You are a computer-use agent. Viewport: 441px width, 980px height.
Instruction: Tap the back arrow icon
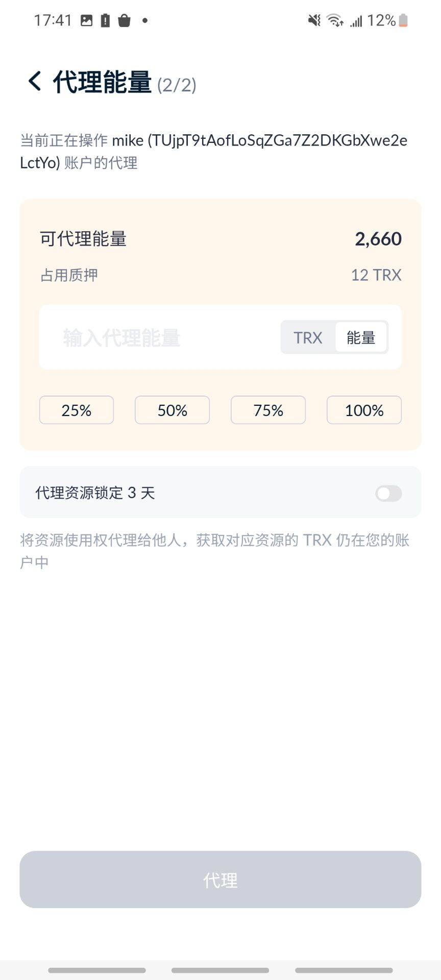[34, 81]
